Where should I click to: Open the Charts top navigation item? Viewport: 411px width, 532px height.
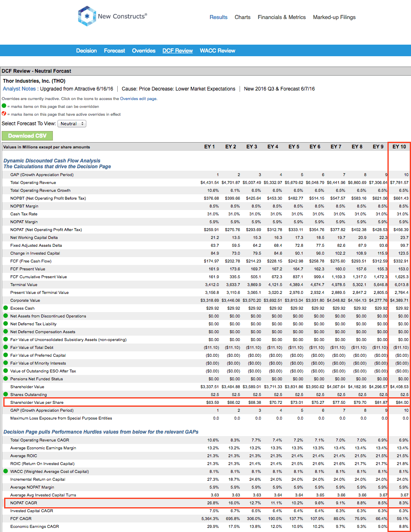click(x=242, y=17)
